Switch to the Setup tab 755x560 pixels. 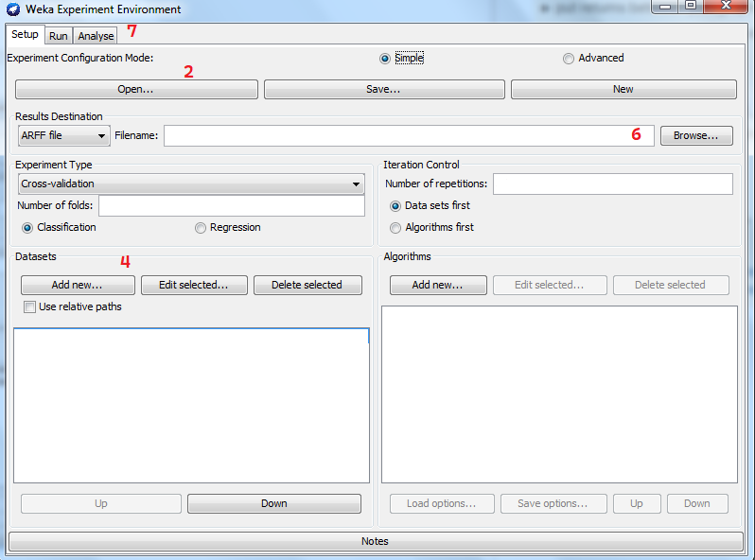(x=25, y=35)
